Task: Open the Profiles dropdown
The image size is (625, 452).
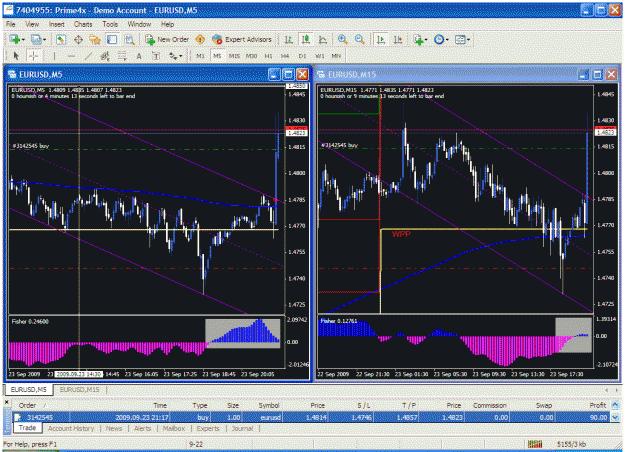Action: (39, 39)
